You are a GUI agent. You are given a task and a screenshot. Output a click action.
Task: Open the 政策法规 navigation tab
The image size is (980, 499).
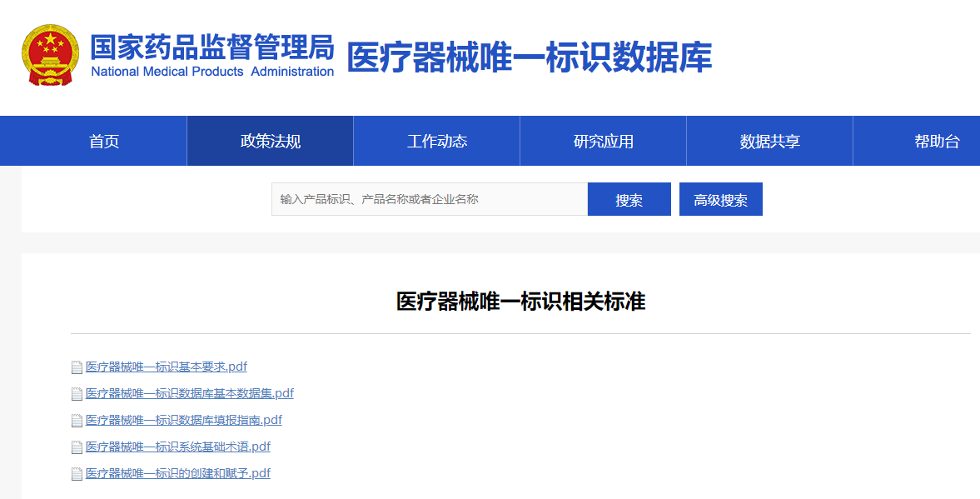(270, 141)
